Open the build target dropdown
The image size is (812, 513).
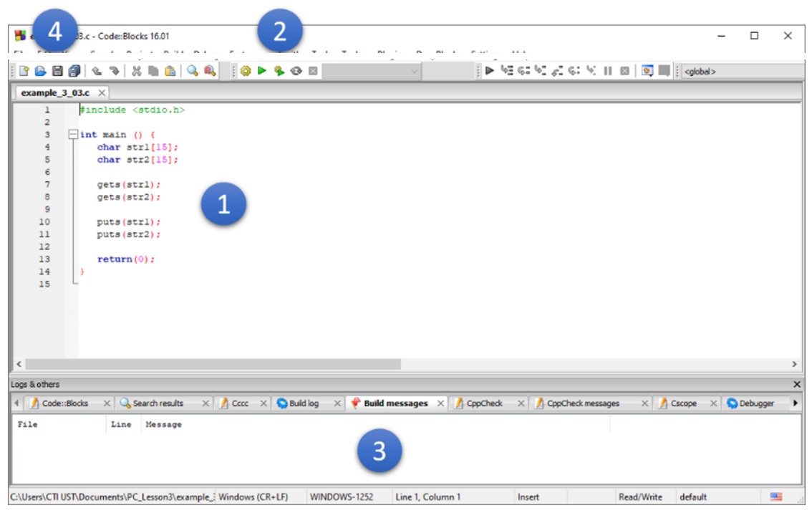pos(415,72)
